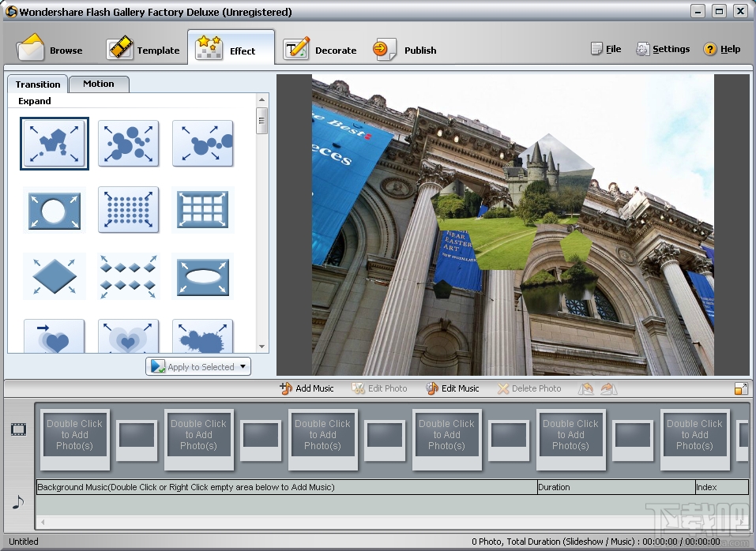
Task: Select the diamond expand transition effect
Action: (55, 276)
